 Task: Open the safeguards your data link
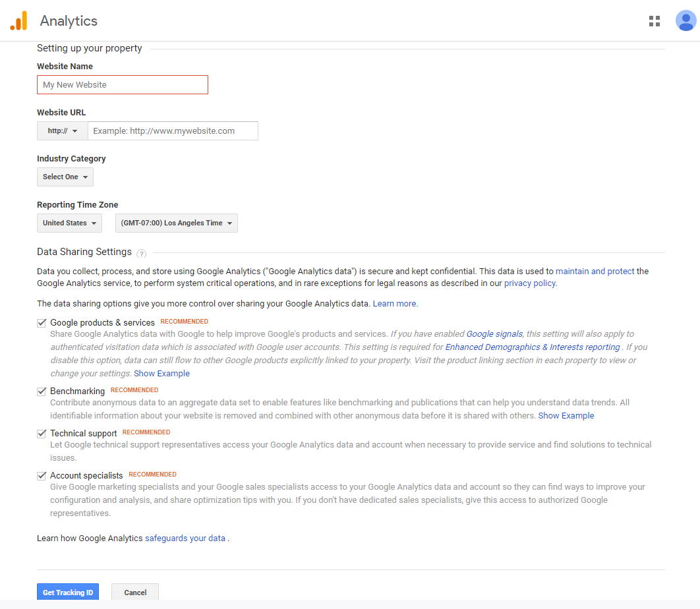click(185, 538)
